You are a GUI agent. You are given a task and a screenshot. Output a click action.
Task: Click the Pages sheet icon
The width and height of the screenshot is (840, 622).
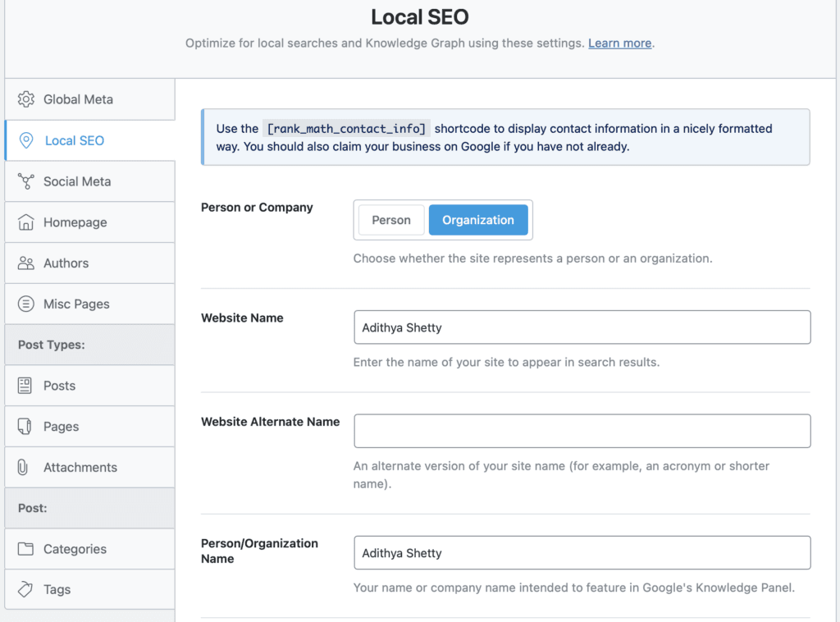pyautogui.click(x=25, y=426)
